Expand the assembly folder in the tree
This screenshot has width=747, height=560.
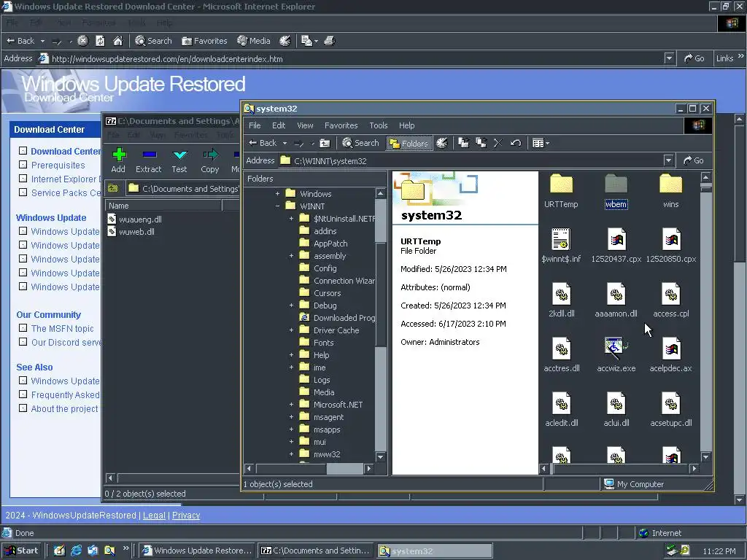[x=291, y=256]
